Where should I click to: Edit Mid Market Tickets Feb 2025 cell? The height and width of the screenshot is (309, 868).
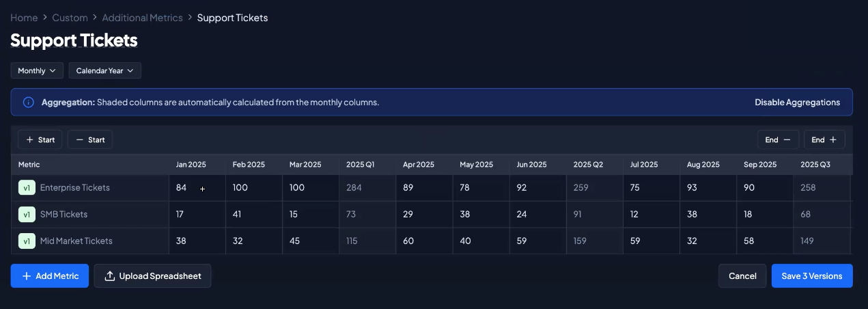[254, 241]
